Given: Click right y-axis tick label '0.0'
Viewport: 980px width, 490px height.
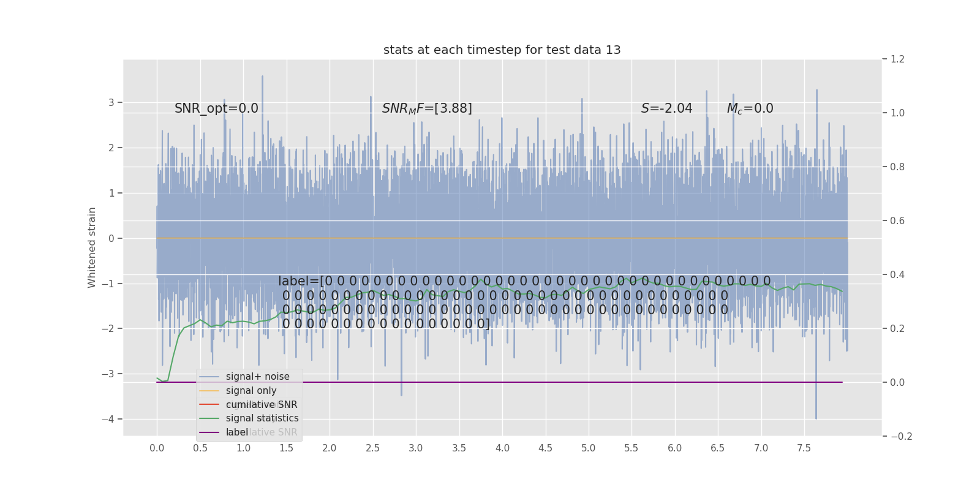Looking at the screenshot, I should click(897, 383).
